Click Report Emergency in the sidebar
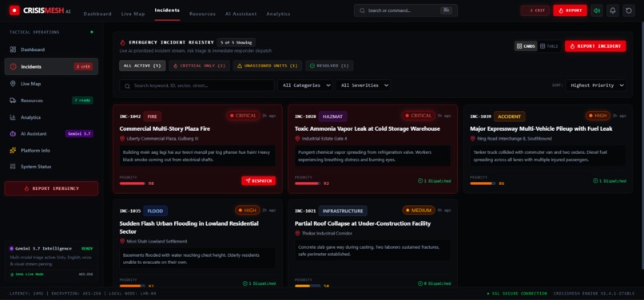 51,188
